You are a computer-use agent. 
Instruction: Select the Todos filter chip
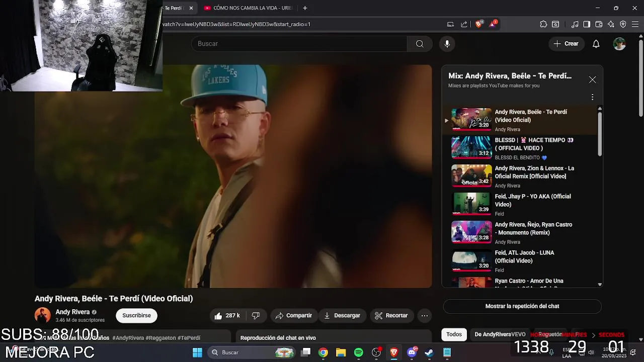pyautogui.click(x=454, y=334)
